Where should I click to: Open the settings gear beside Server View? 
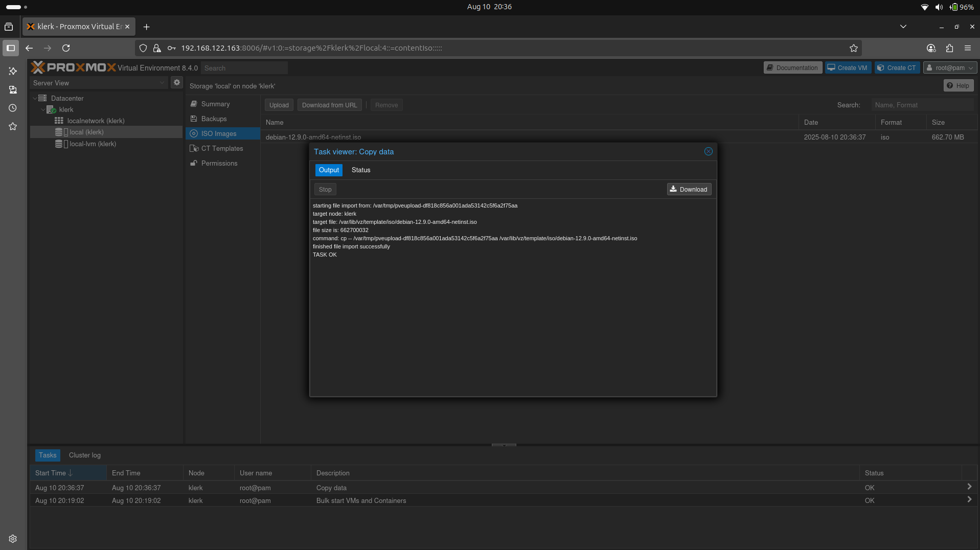click(x=176, y=82)
